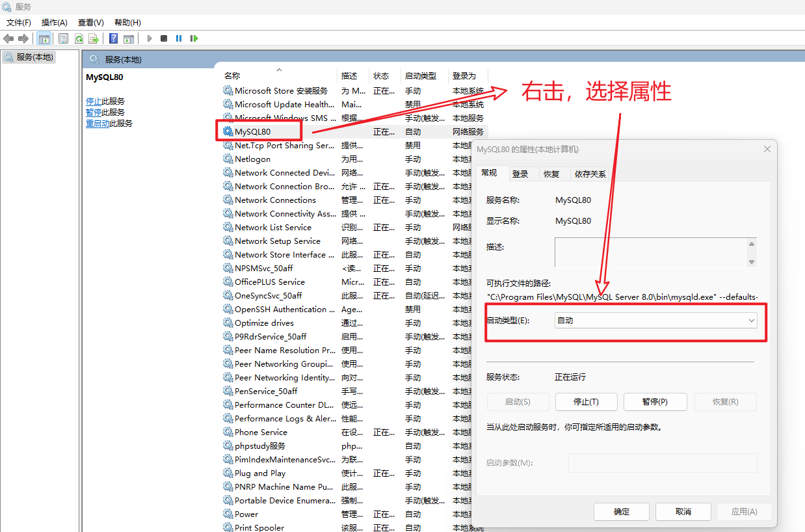Click the Back arrow in toolbar
The width and height of the screenshot is (805, 532).
(x=8, y=38)
